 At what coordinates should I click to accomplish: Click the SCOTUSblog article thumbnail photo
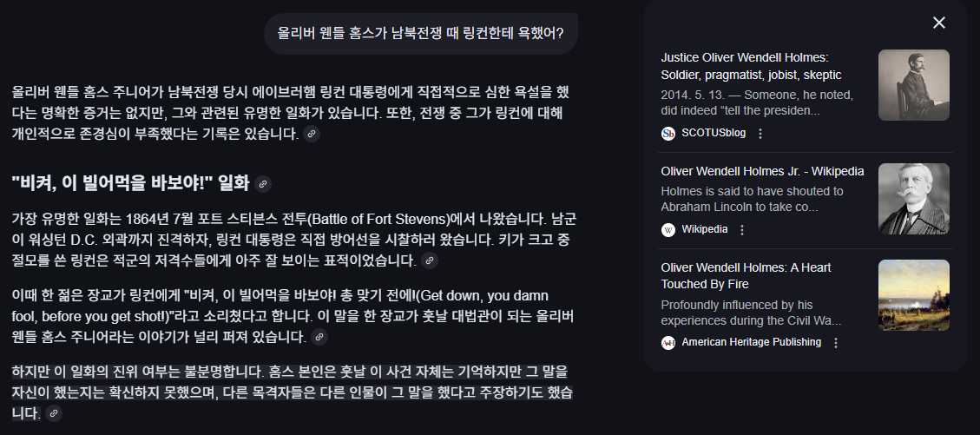[x=913, y=85]
